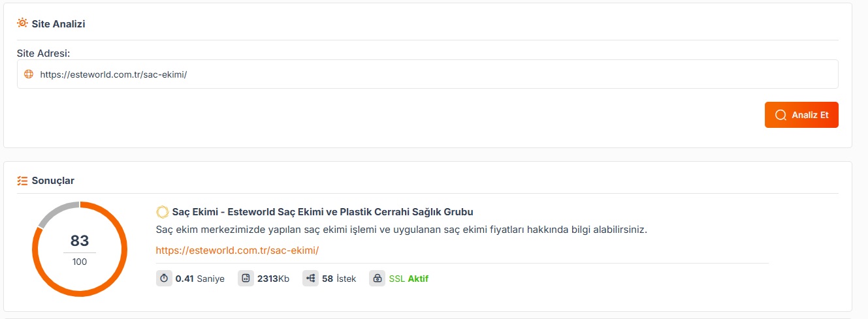Click the globe icon in the address field
The image size is (868, 319).
click(28, 74)
